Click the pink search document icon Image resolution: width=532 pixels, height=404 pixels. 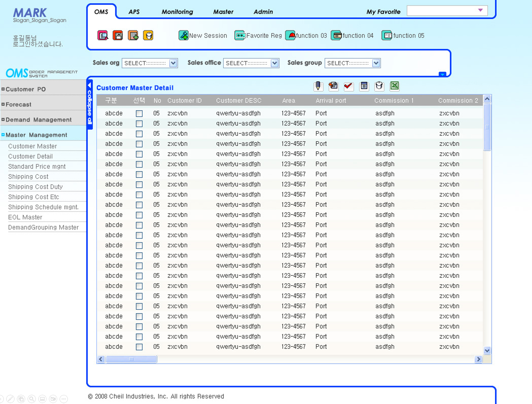click(102, 36)
